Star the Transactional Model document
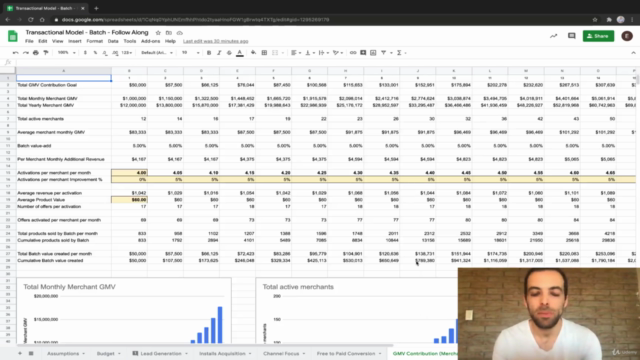 tap(158, 33)
